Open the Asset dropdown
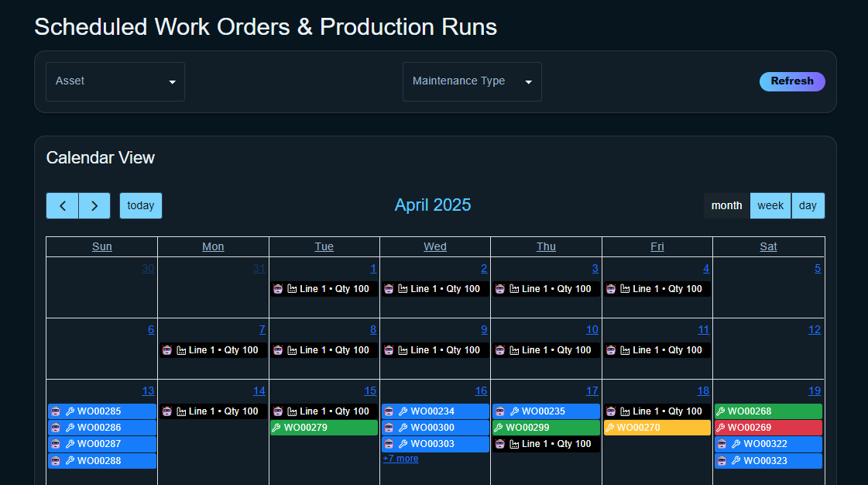868x485 pixels. (115, 81)
